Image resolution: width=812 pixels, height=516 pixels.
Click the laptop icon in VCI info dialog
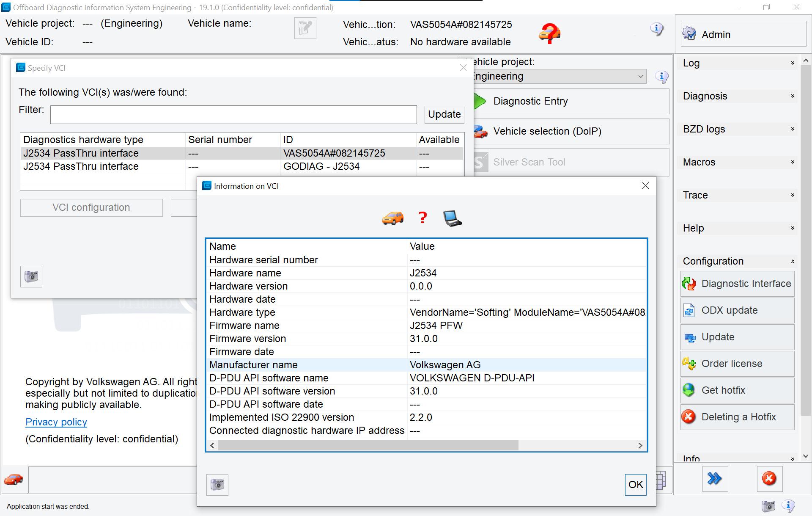[x=452, y=218]
